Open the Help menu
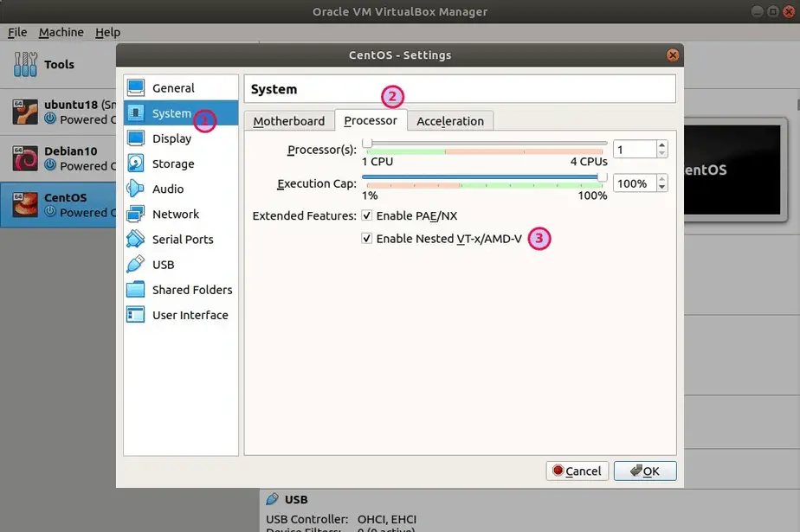Viewport: 800px width, 532px height. click(x=107, y=32)
